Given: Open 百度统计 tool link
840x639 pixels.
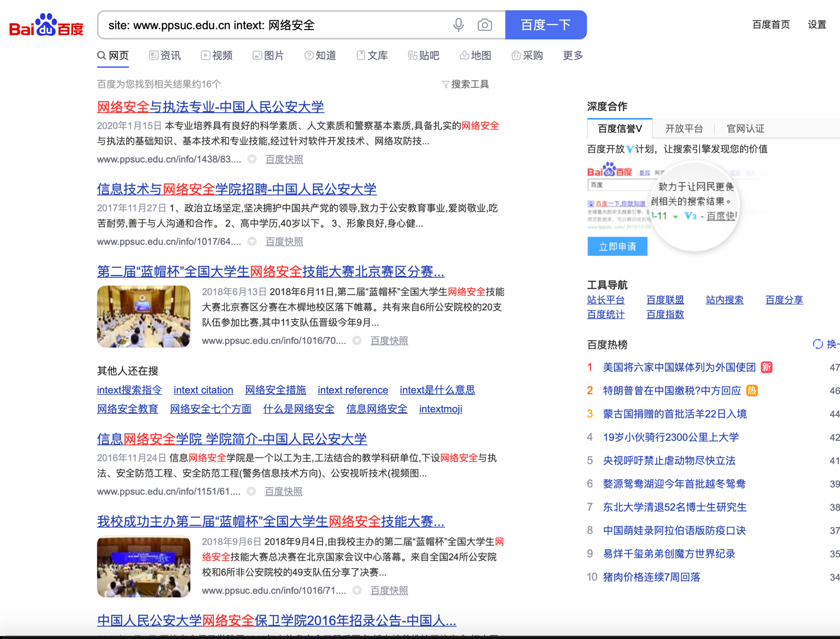Looking at the screenshot, I should (606, 315).
